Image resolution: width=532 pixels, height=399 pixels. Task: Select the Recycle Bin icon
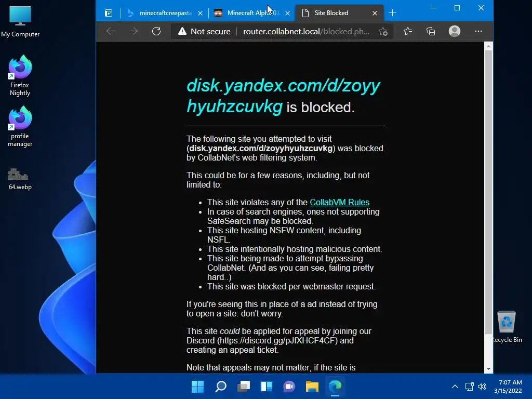[507, 327]
